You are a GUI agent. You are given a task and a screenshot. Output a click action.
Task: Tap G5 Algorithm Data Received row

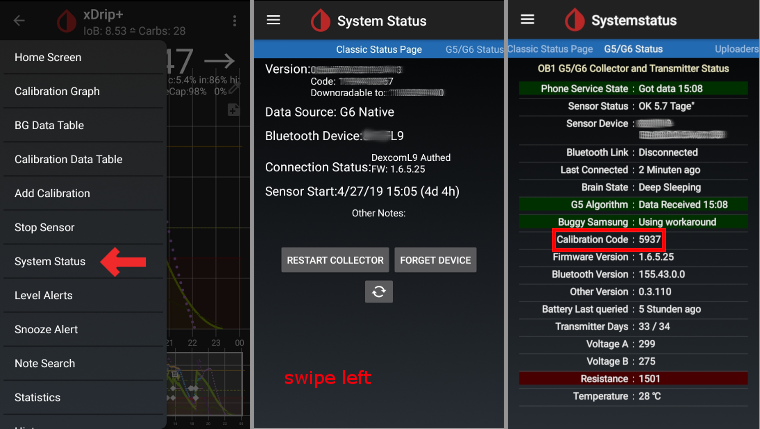click(x=633, y=205)
